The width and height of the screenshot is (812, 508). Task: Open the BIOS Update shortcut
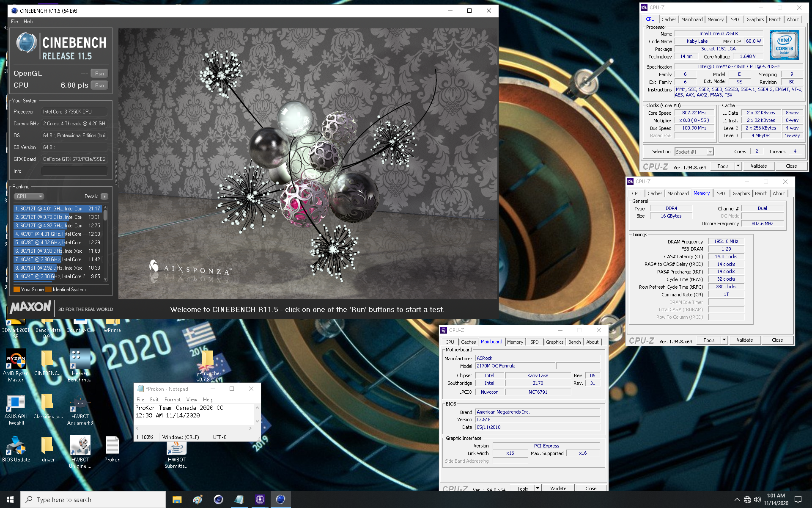16,449
